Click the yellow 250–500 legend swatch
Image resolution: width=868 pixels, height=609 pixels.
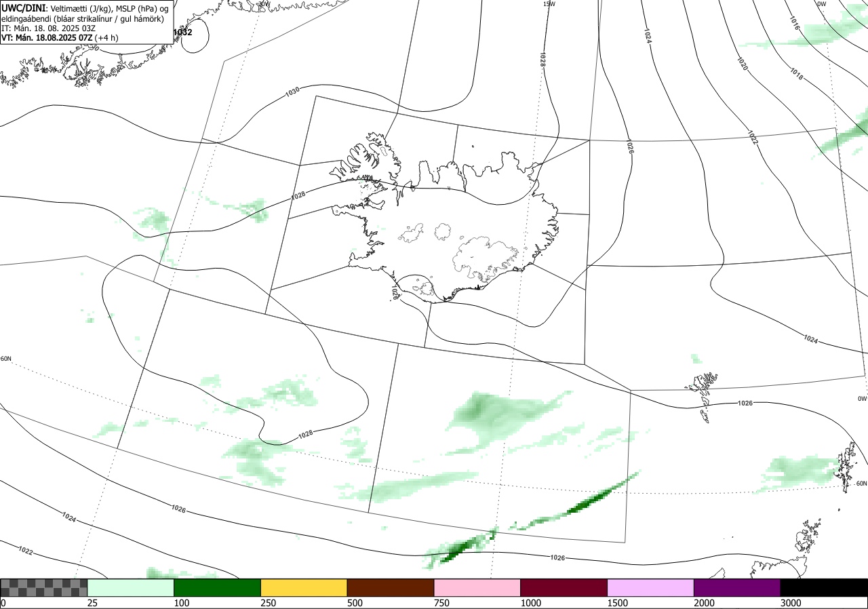[x=304, y=587]
